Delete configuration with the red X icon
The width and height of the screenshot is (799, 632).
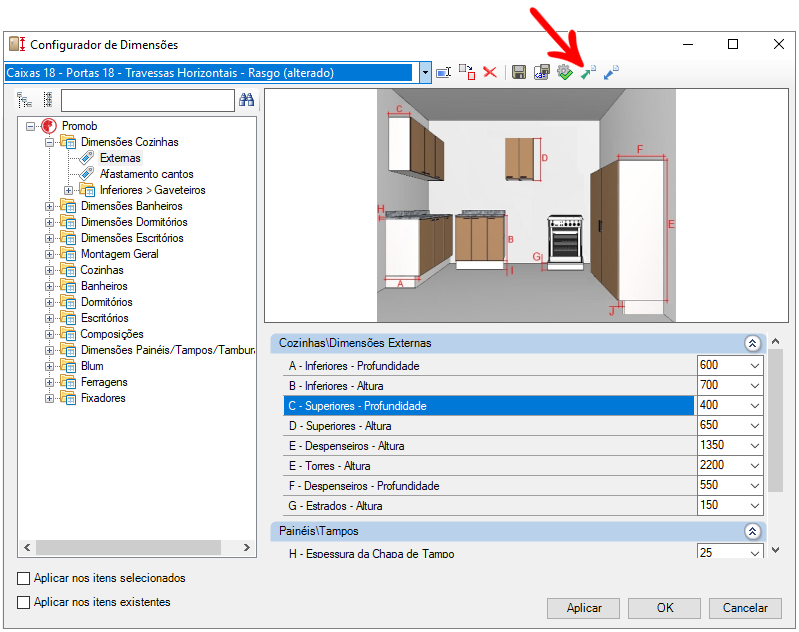pos(490,72)
